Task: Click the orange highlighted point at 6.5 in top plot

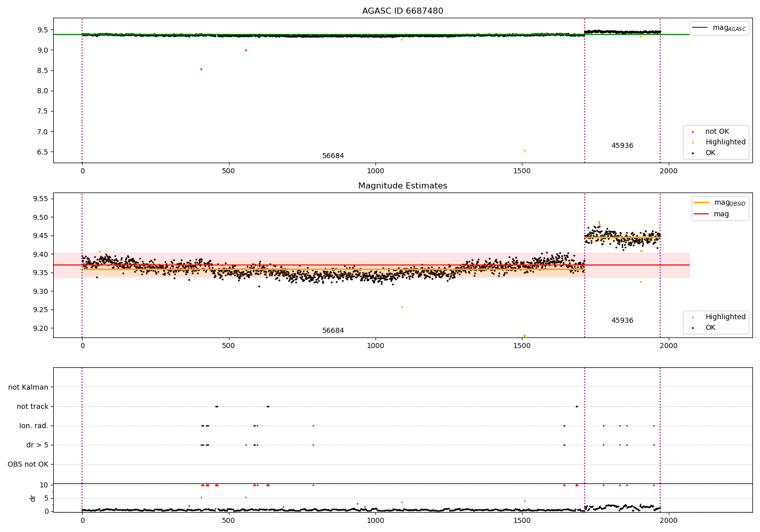Action: click(x=524, y=150)
